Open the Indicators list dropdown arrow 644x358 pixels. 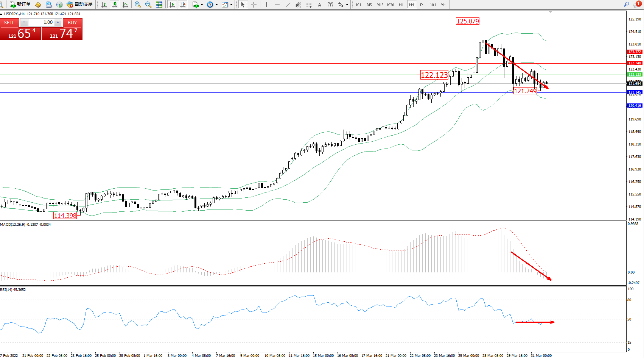click(202, 5)
